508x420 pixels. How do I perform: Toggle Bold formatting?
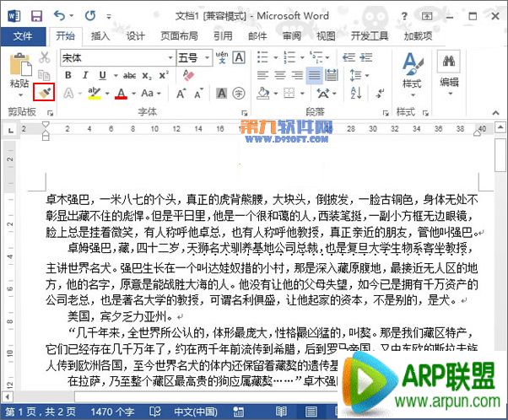(68, 75)
